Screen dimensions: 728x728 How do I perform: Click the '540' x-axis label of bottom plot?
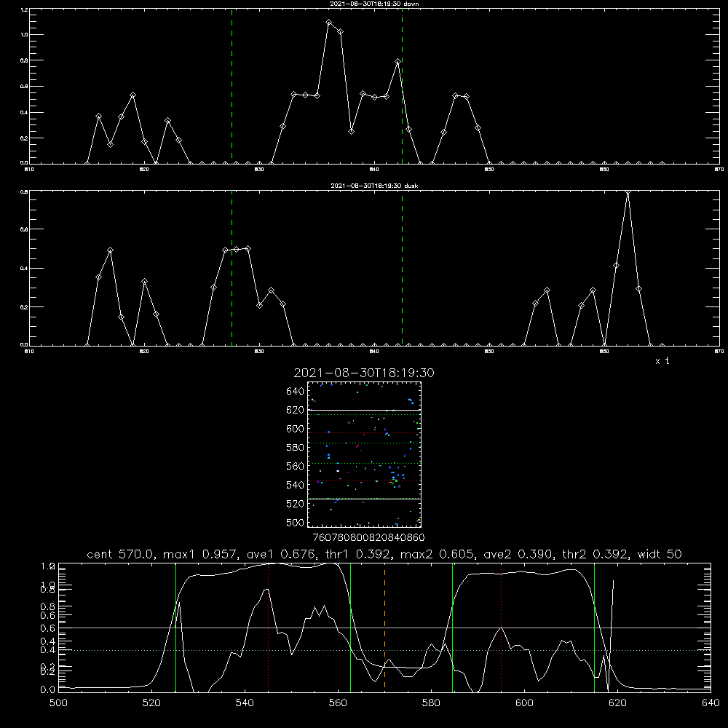[x=245, y=703]
